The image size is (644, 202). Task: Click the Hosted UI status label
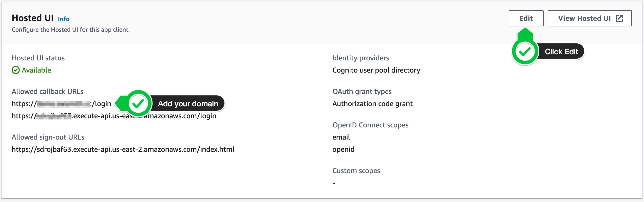[x=38, y=58]
